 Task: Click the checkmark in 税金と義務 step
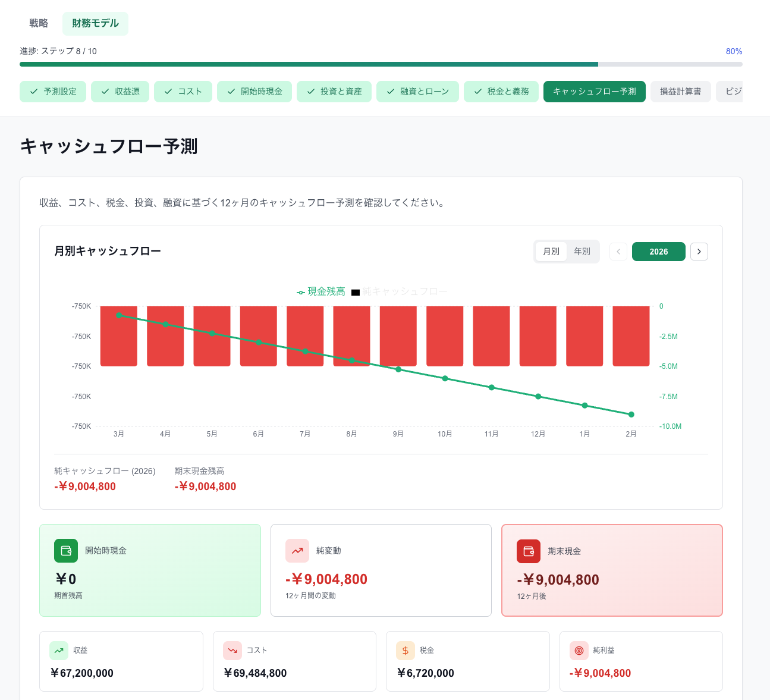478,92
